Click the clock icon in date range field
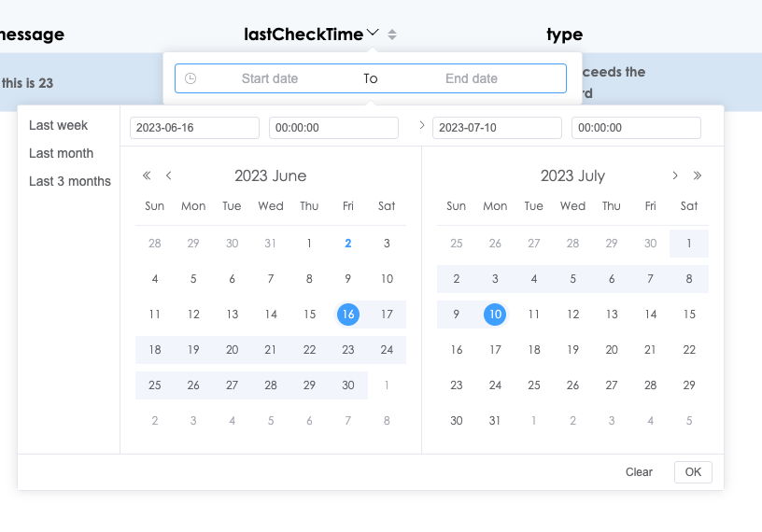762x532 pixels. pyautogui.click(x=190, y=78)
